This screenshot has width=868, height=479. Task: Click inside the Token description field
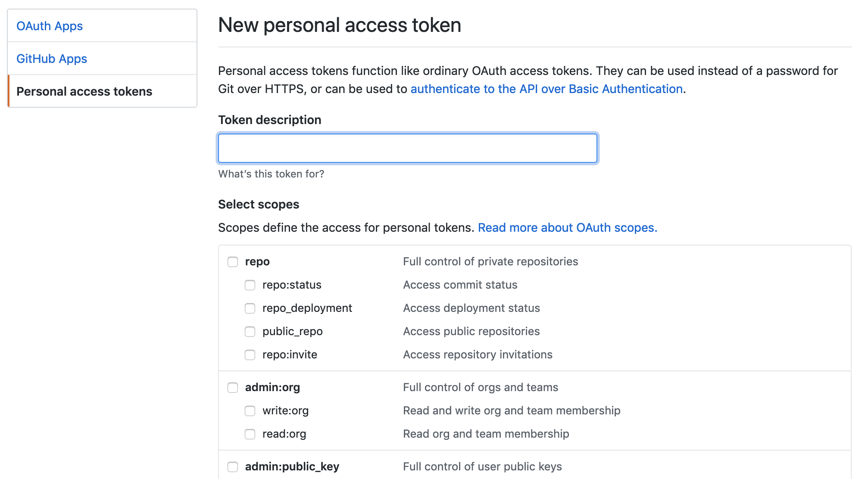[x=407, y=148]
